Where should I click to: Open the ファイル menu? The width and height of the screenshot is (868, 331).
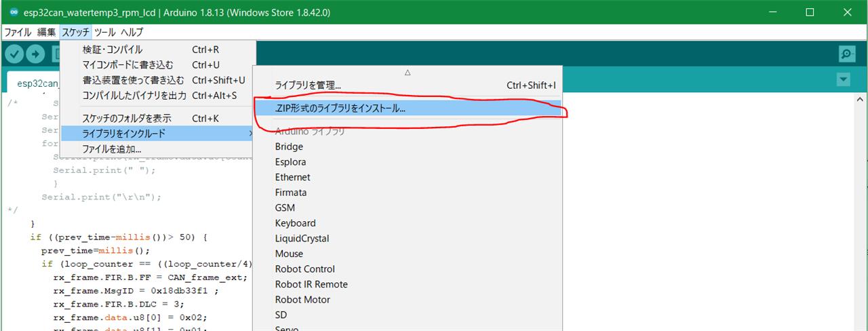point(18,32)
